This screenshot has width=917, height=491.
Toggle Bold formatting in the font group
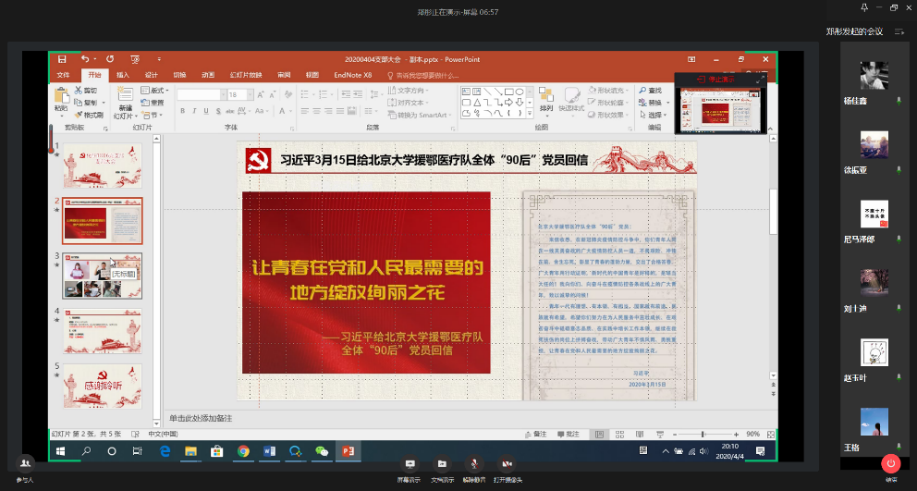pos(180,110)
